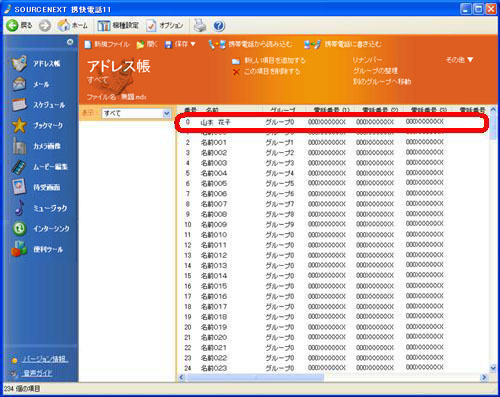This screenshot has width=500, height=397.
Task: Click the printer icon
Action: [200, 25]
